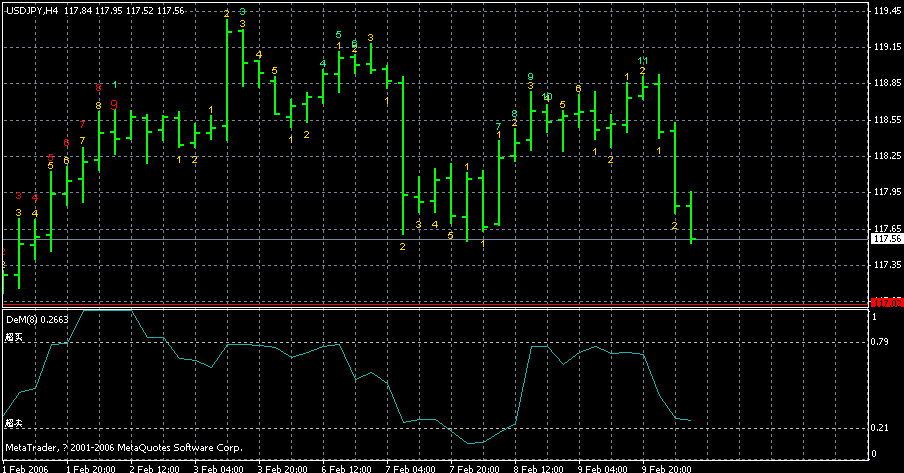Viewport: 904px width, 473px height.
Task: Click the red price tag on right axis
Action: point(885,301)
